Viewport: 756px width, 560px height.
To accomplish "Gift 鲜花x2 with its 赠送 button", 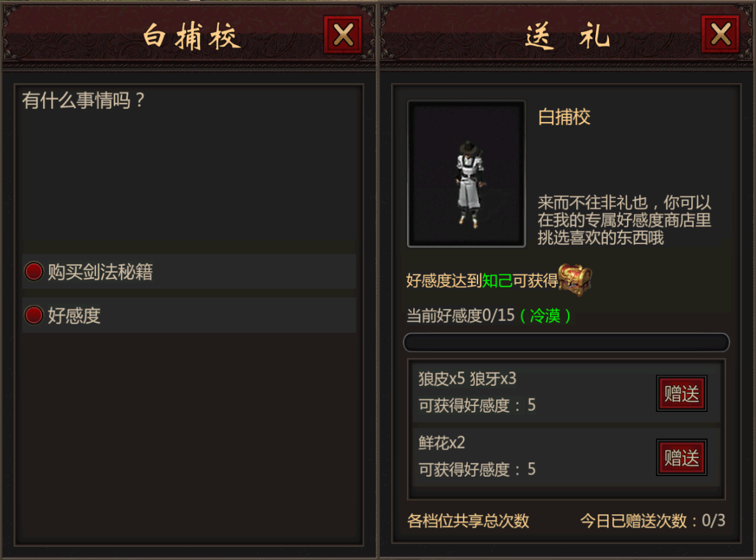I will click(681, 458).
